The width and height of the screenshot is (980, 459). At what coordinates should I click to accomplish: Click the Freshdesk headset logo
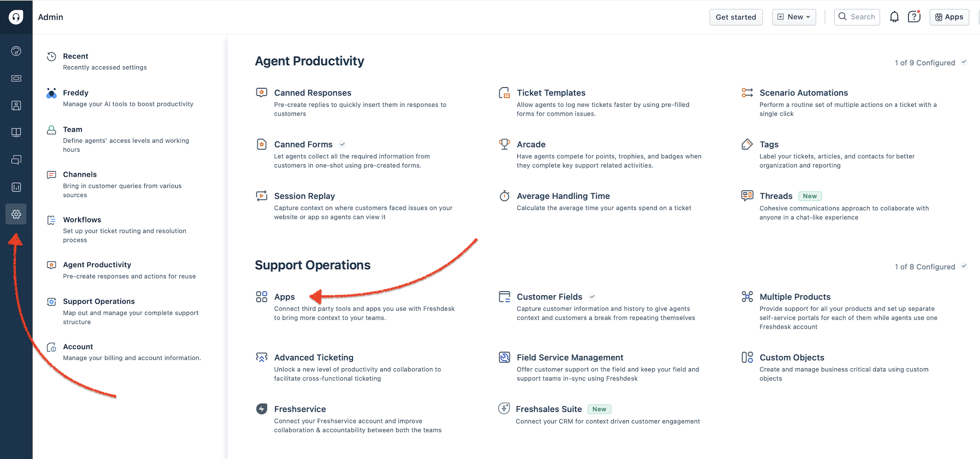pyautogui.click(x=16, y=17)
